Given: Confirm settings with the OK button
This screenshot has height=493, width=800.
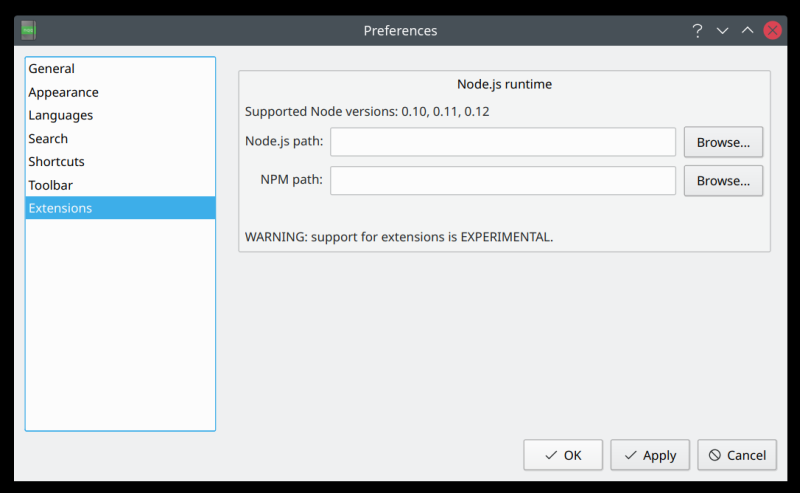Looking at the screenshot, I should click(563, 455).
